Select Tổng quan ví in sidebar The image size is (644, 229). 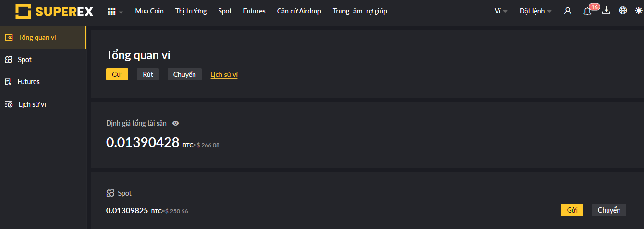click(x=37, y=38)
